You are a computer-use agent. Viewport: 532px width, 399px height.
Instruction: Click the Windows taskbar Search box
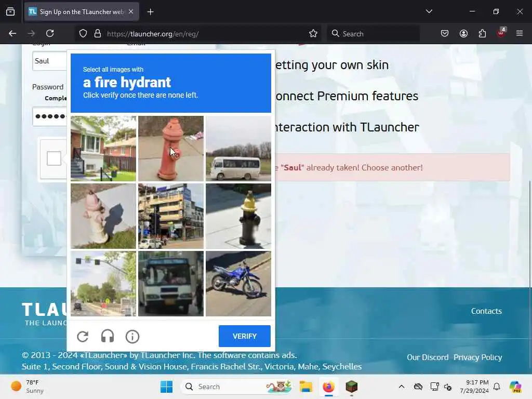pyautogui.click(x=237, y=387)
